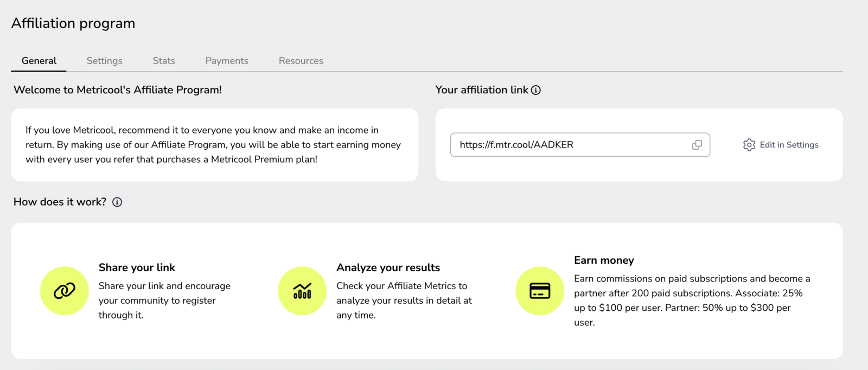Click the Welcome to Metricool's Affiliate Program heading
This screenshot has width=868, height=370.
(x=118, y=90)
